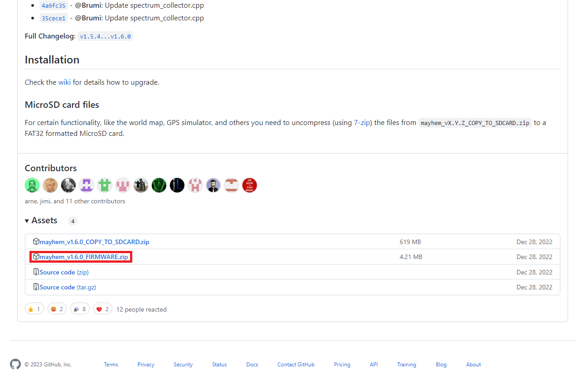Image resolution: width=588 pixels, height=375 pixels.
Task: Click the package icon next to COPY_TO_SDCARD.zip
Action: (x=36, y=242)
